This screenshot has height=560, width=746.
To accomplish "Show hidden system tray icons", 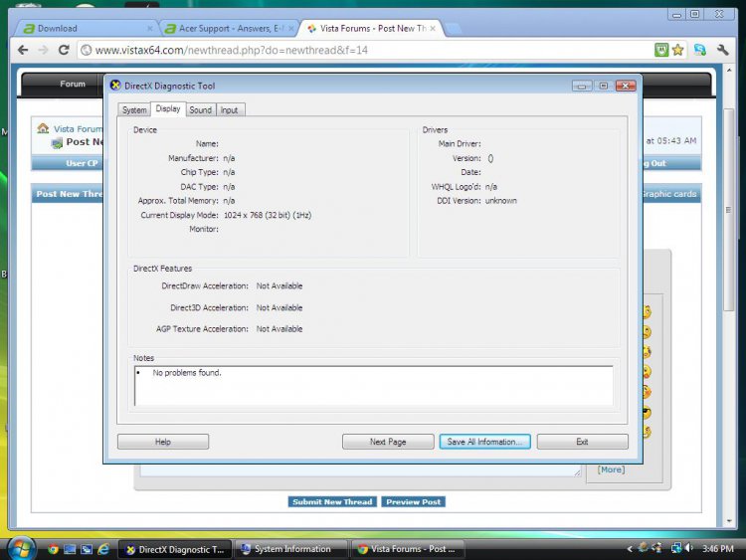I will 630,549.
